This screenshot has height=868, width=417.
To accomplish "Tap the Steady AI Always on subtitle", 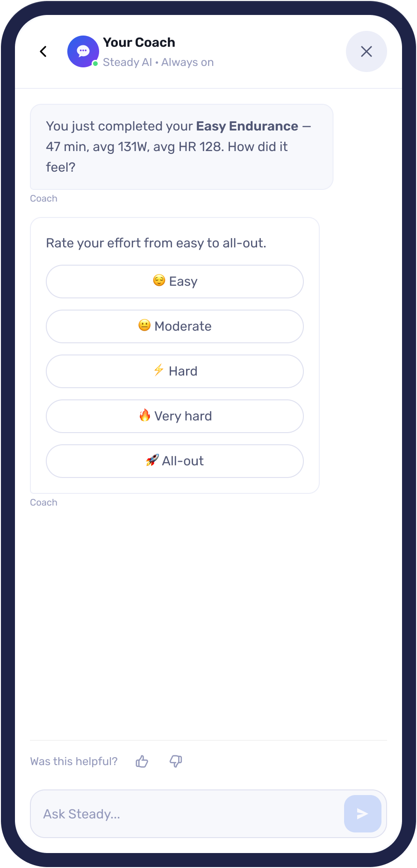I will 158,62.
